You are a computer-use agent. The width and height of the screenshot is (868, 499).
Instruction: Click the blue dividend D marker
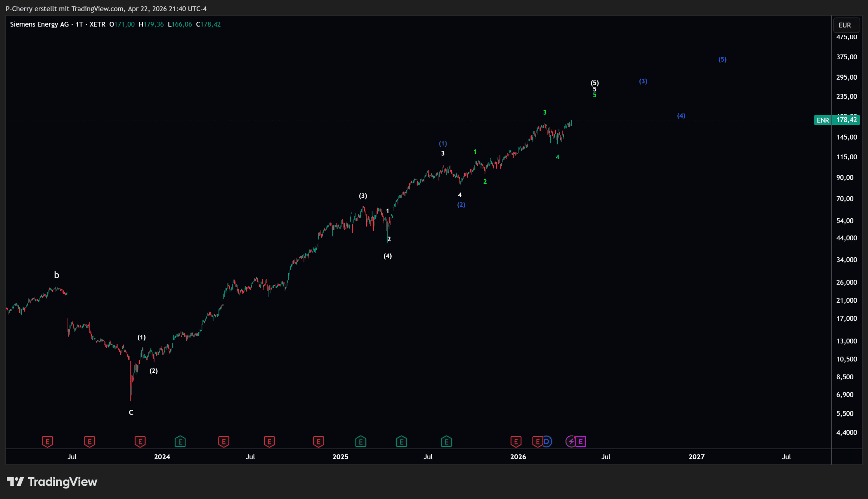coord(547,441)
